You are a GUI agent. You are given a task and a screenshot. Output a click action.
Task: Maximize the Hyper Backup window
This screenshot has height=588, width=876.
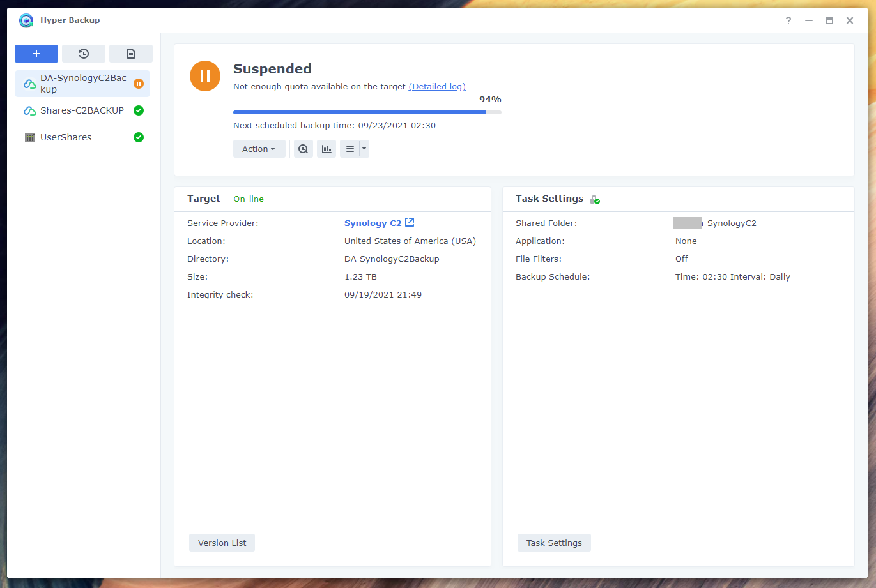coord(829,20)
